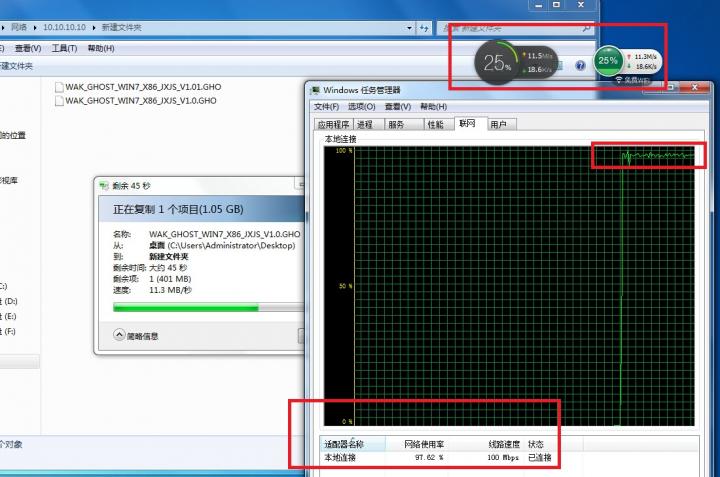The width and height of the screenshot is (720, 477).
Task: Open Task Manager 文件(F) menu
Action: (x=326, y=107)
